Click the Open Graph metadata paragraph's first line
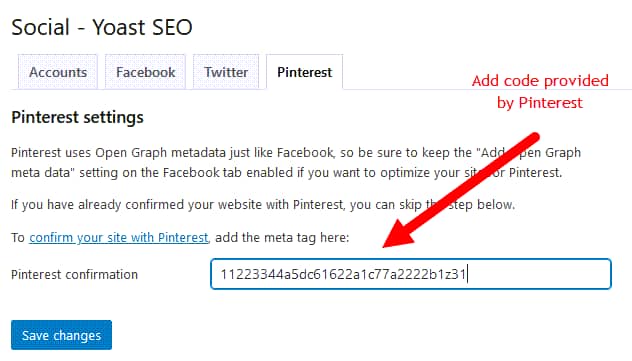 pyautogui.click(x=296, y=153)
